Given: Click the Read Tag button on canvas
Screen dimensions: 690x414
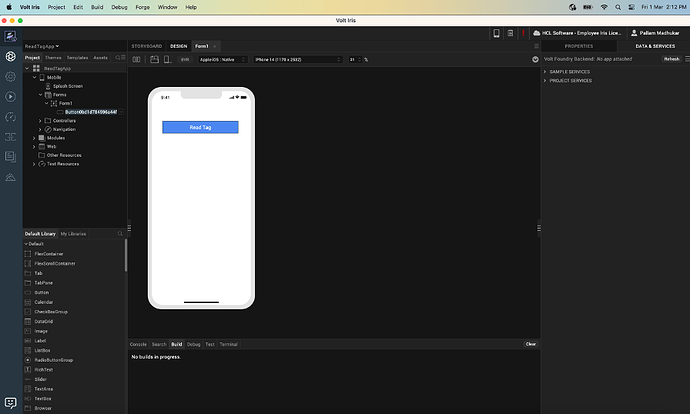Looking at the screenshot, I should [200, 127].
